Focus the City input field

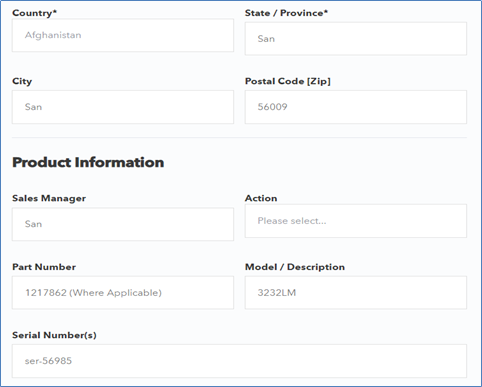123,107
